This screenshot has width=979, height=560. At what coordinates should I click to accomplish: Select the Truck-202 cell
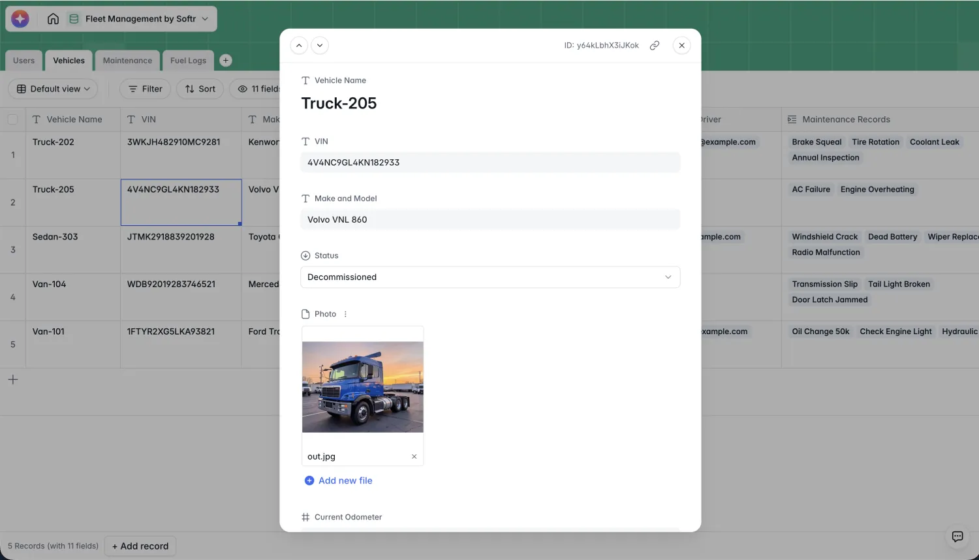(73, 155)
